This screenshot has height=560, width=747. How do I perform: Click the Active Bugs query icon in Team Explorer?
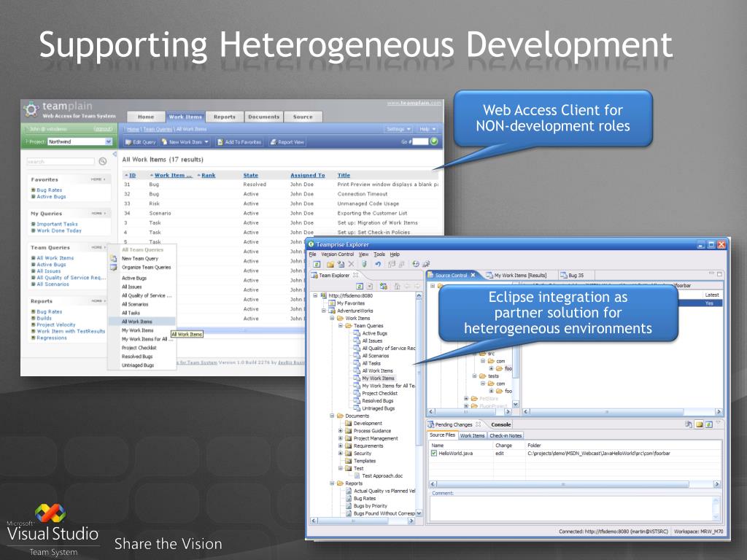(x=357, y=333)
